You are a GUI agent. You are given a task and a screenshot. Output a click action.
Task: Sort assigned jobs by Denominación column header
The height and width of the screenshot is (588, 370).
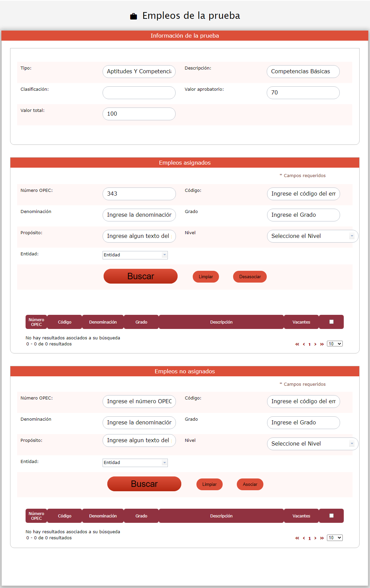click(x=103, y=322)
